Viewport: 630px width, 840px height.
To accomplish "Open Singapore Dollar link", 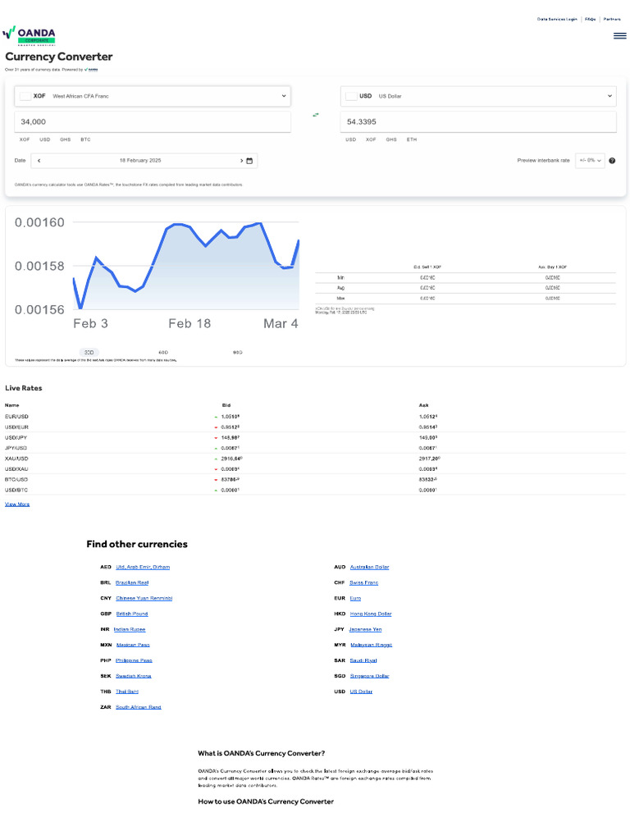I will [x=370, y=676].
